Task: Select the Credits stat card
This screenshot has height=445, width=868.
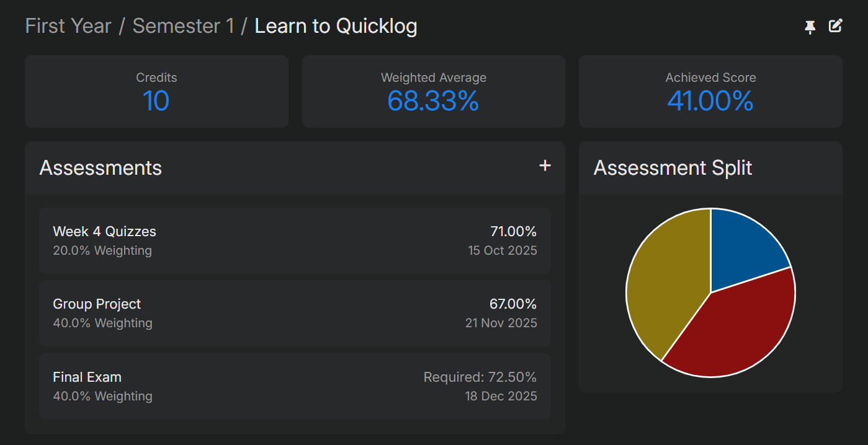Action: click(x=156, y=91)
